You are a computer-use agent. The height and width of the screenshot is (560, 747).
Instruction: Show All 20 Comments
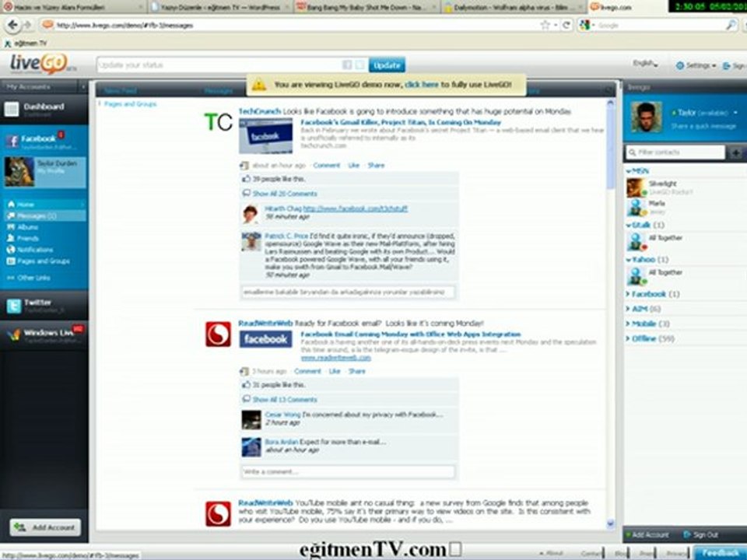tap(285, 194)
